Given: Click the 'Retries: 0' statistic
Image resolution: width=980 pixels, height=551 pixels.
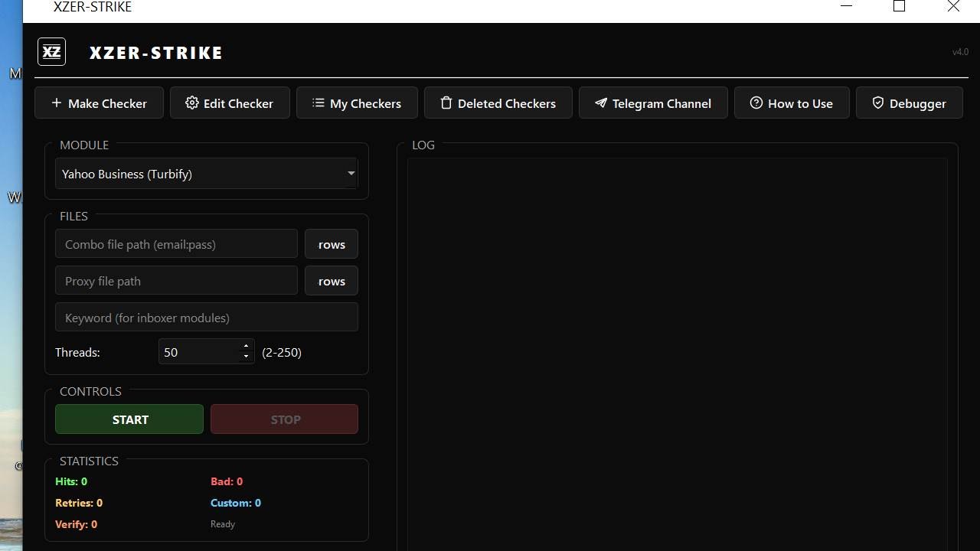Looking at the screenshot, I should coord(79,503).
